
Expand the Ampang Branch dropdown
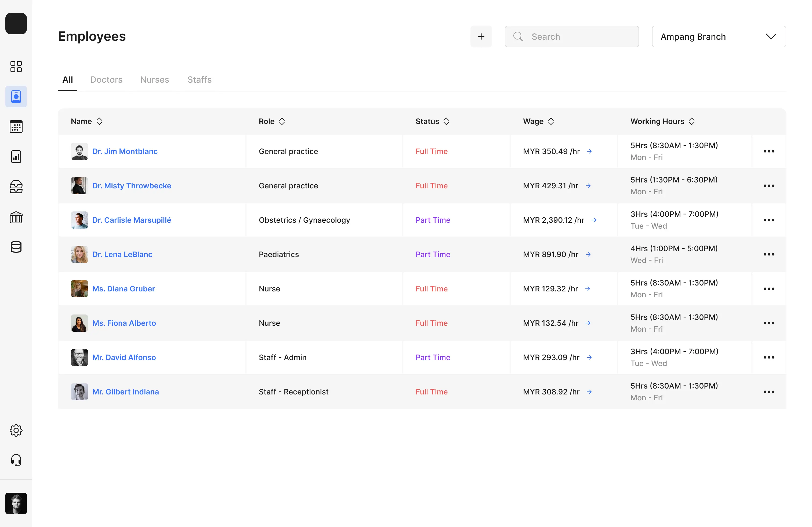[x=719, y=36]
